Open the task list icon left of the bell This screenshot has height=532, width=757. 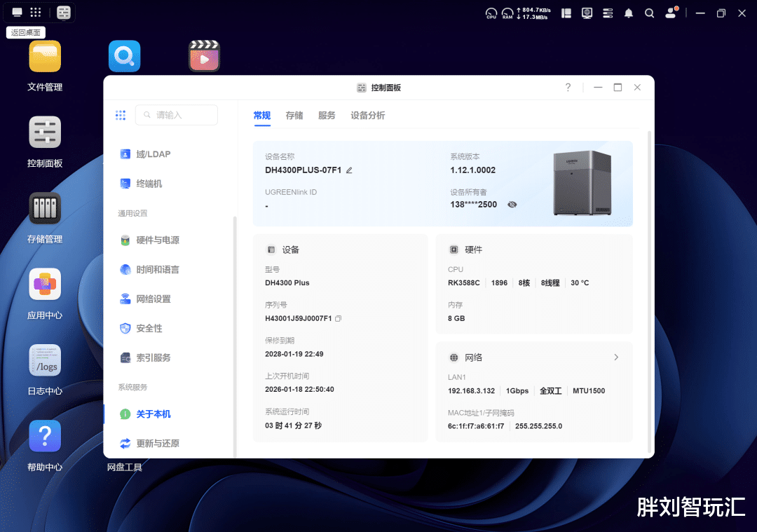(608, 13)
